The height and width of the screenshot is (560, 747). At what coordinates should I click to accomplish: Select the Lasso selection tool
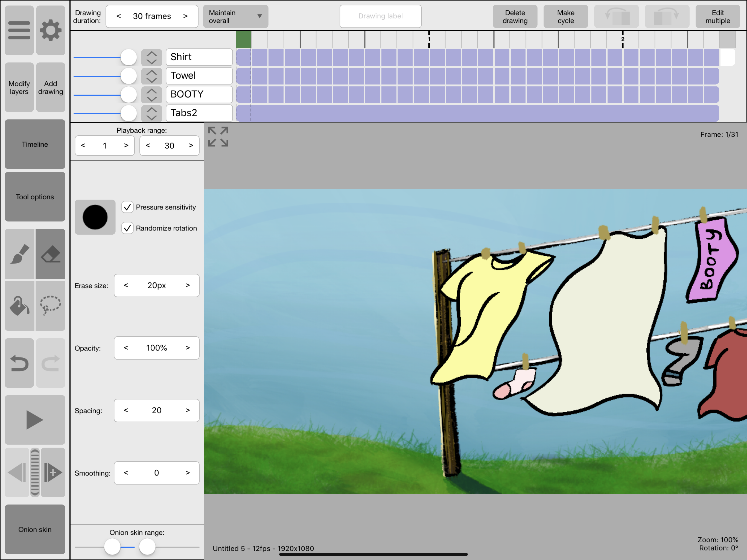pyautogui.click(x=51, y=306)
